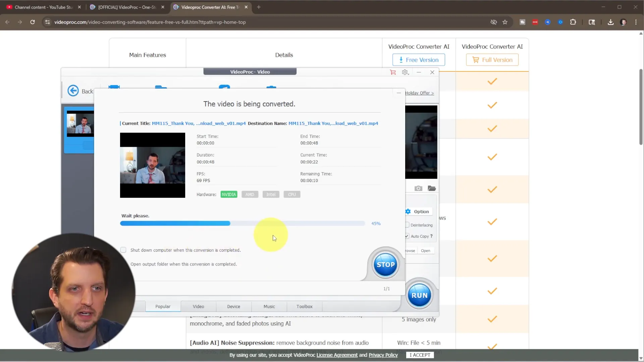Click the current title file name MM115_Thank You
This screenshot has height=362, width=644.
pos(199,123)
